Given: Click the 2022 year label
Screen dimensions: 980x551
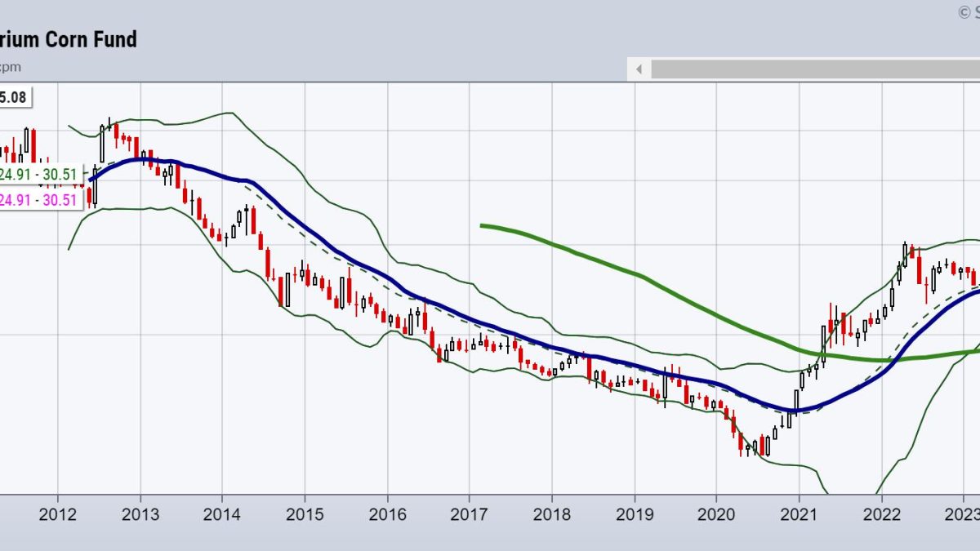Looking at the screenshot, I should pyautogui.click(x=880, y=514).
